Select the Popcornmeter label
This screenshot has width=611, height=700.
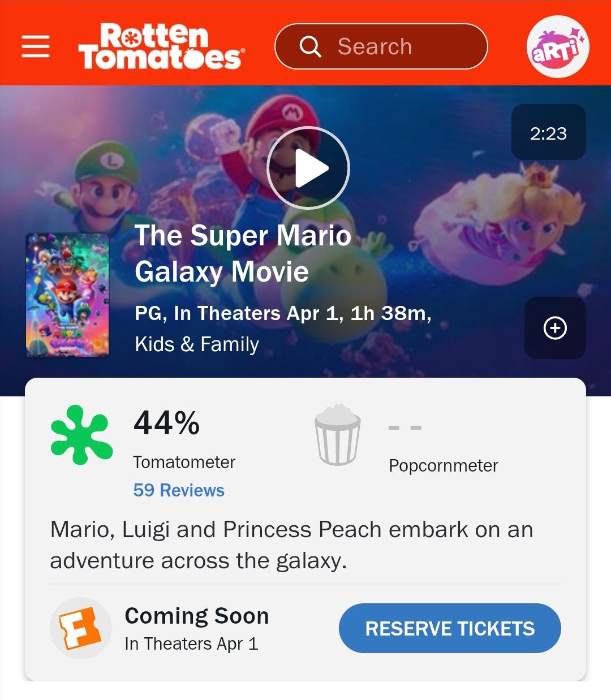444,465
